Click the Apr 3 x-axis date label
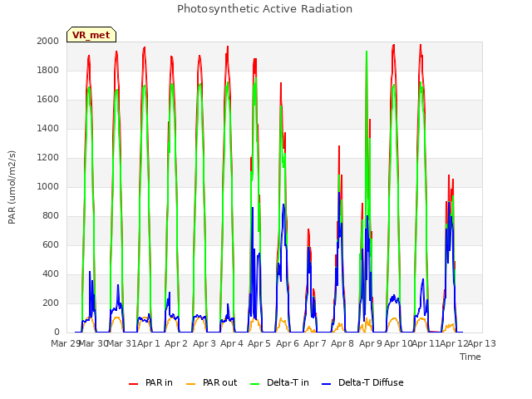Screen dimensions: 532x399 tap(204, 343)
